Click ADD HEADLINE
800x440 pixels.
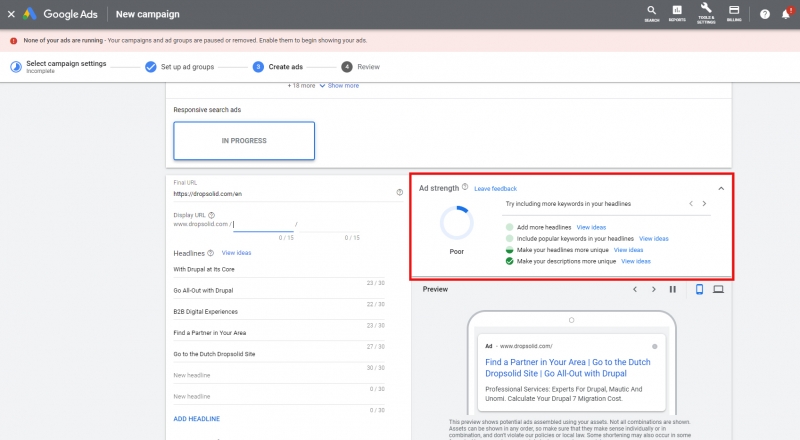tap(196, 419)
